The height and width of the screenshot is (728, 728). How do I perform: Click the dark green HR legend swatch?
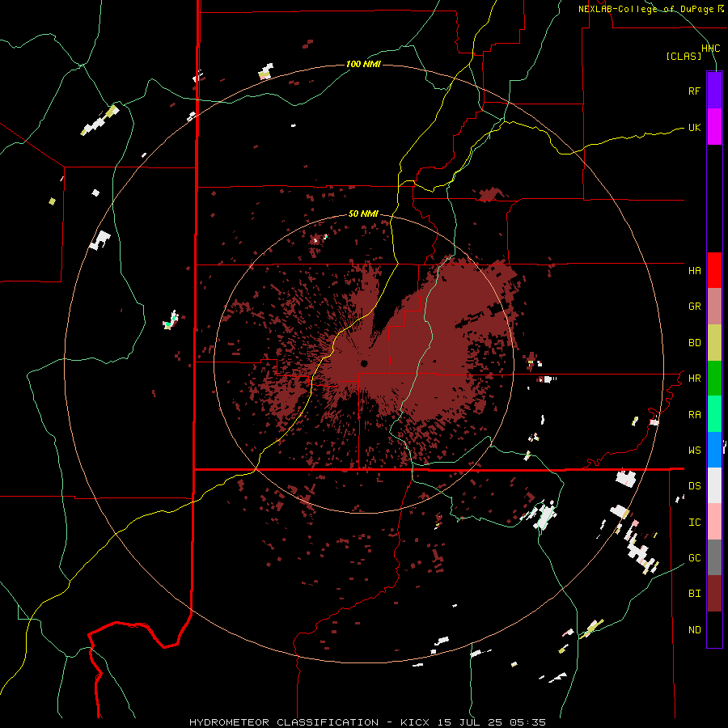coord(714,379)
